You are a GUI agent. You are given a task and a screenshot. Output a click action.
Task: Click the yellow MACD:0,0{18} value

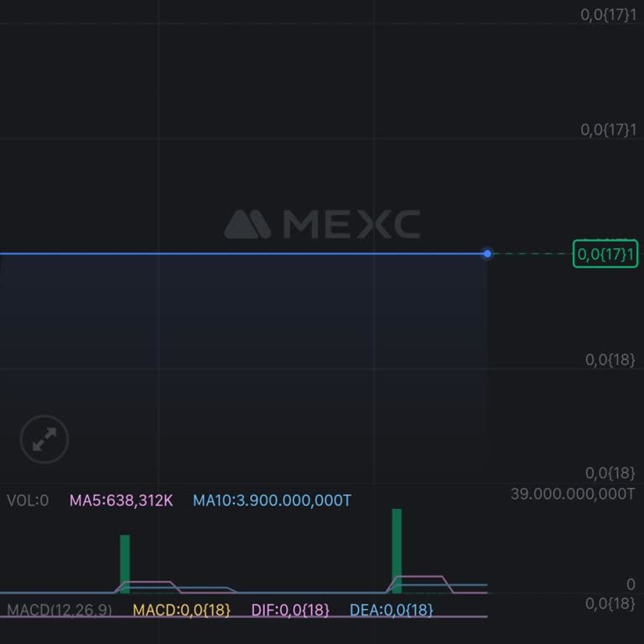(x=181, y=610)
